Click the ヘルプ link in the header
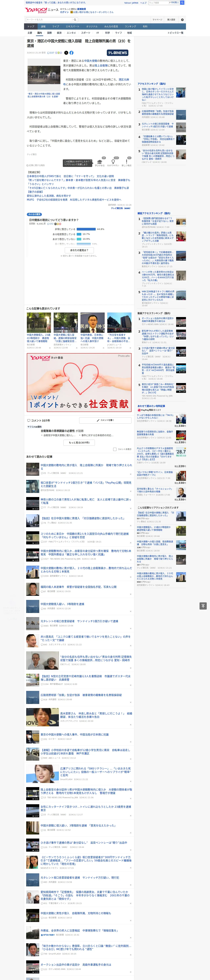The height and width of the screenshot is (980, 210). (143, 3)
